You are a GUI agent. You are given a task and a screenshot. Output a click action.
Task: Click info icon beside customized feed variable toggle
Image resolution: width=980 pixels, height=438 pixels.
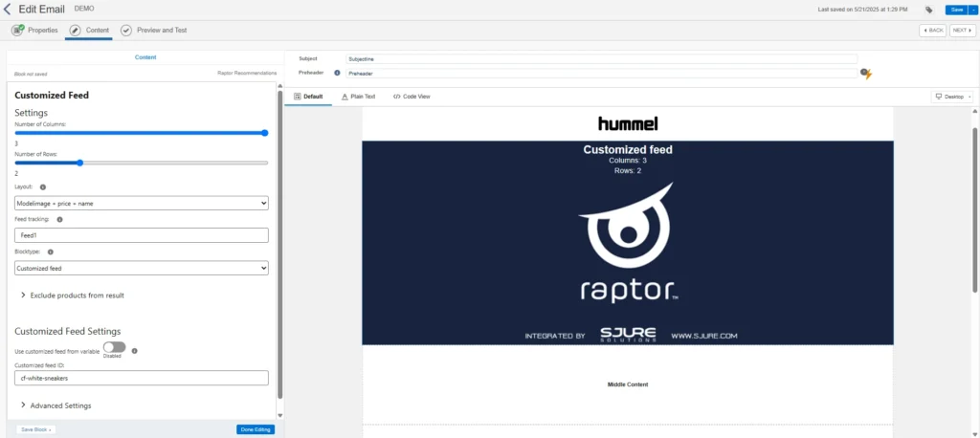[x=134, y=351]
